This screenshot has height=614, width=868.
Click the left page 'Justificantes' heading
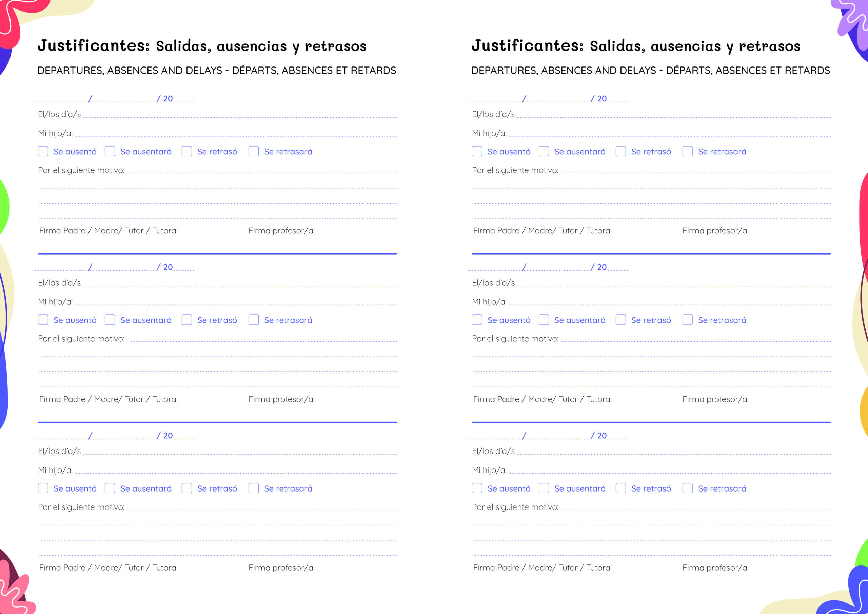coord(202,46)
